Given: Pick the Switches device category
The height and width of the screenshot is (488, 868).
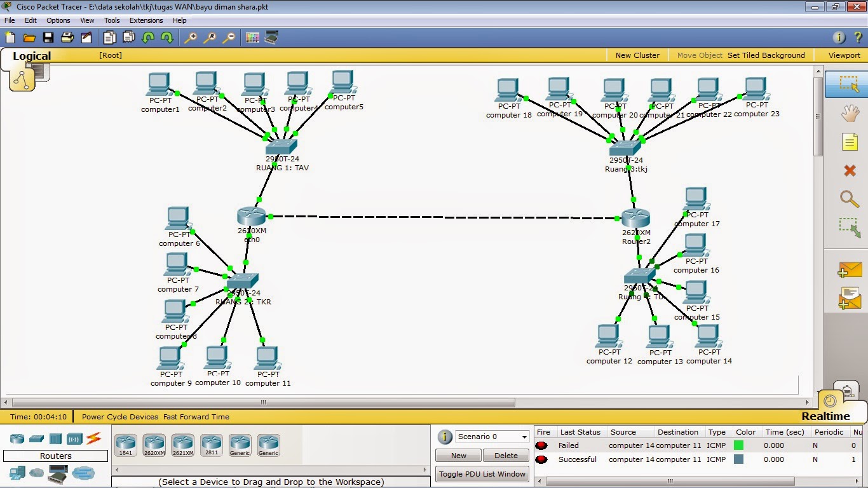Looking at the screenshot, I should [x=37, y=438].
